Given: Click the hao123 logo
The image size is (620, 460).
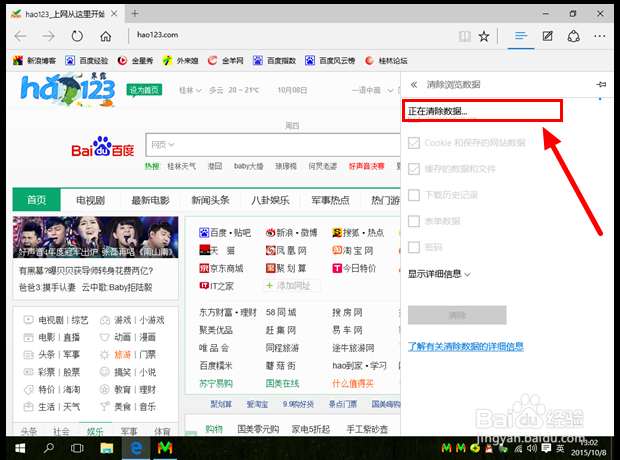Looking at the screenshot, I should [68, 89].
